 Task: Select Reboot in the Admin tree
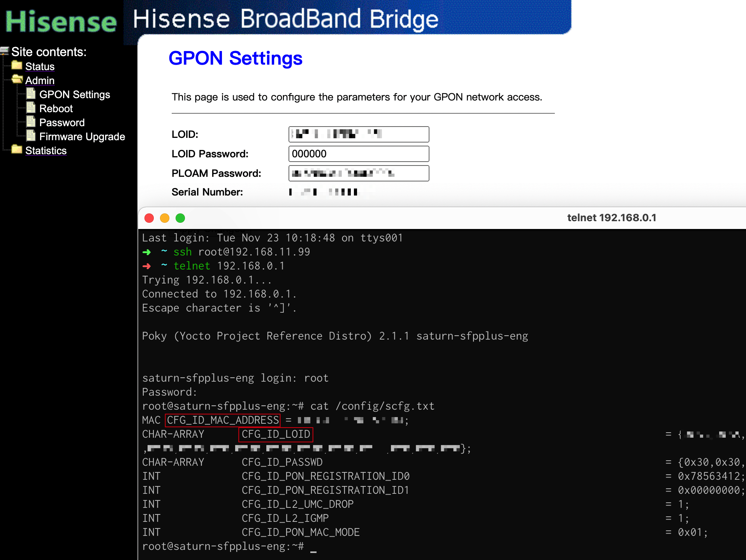[x=56, y=109]
